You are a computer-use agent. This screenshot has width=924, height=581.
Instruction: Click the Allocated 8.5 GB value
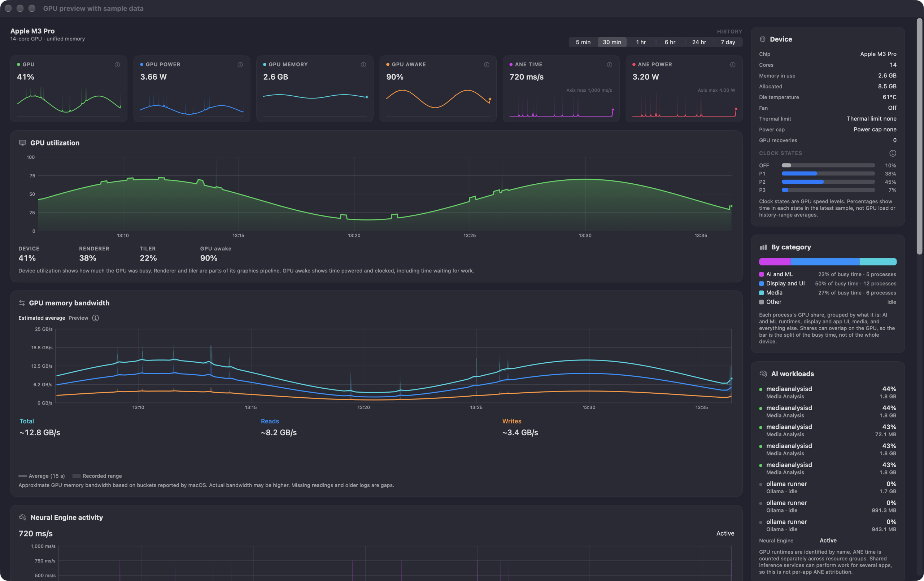pos(887,86)
